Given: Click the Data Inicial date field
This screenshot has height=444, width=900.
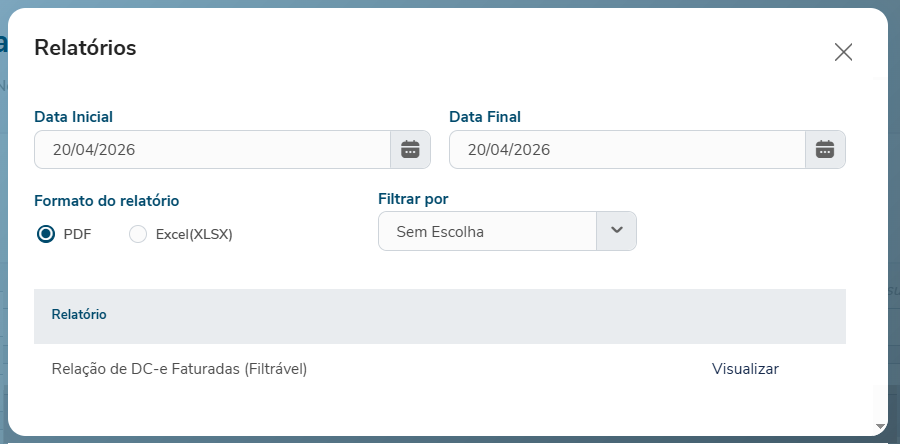Looking at the screenshot, I should (x=212, y=150).
